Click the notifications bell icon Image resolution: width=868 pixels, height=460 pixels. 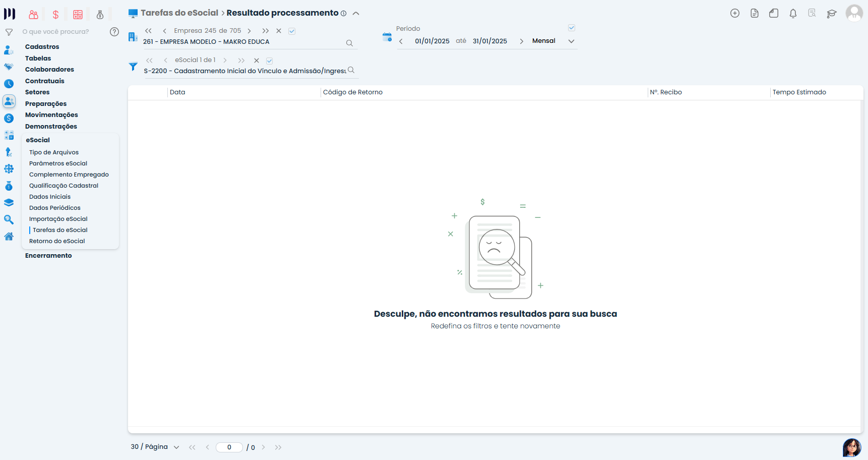click(793, 14)
